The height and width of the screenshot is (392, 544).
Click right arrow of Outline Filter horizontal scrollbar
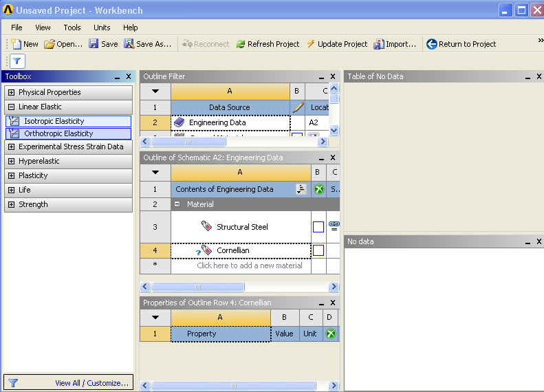[x=323, y=141]
